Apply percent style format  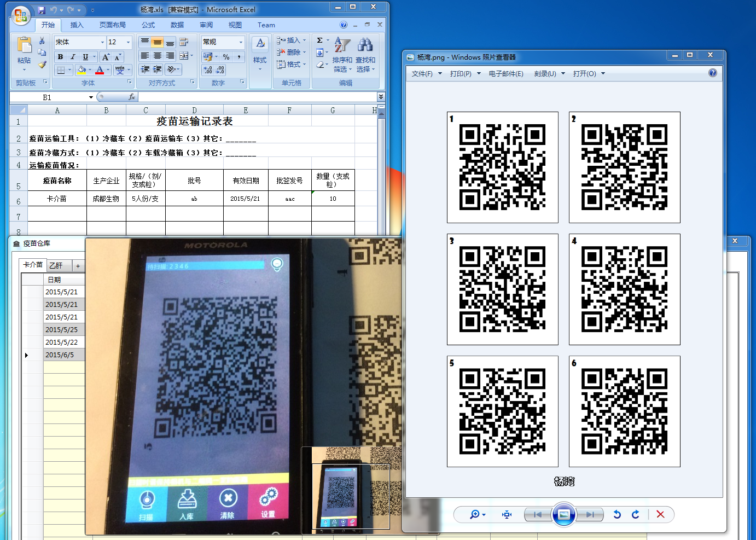tap(226, 57)
